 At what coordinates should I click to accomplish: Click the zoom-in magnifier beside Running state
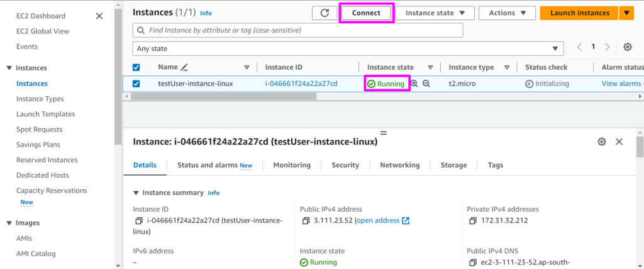pyautogui.click(x=414, y=84)
